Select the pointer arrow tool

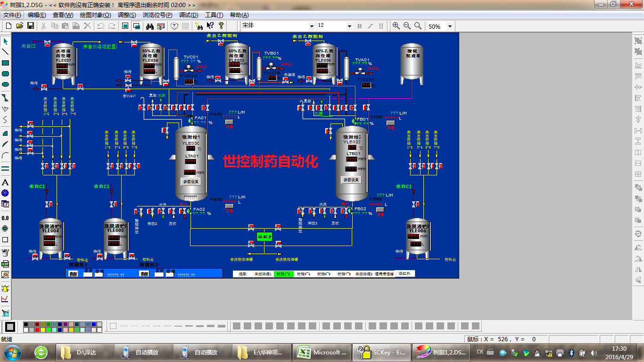click(x=6, y=41)
